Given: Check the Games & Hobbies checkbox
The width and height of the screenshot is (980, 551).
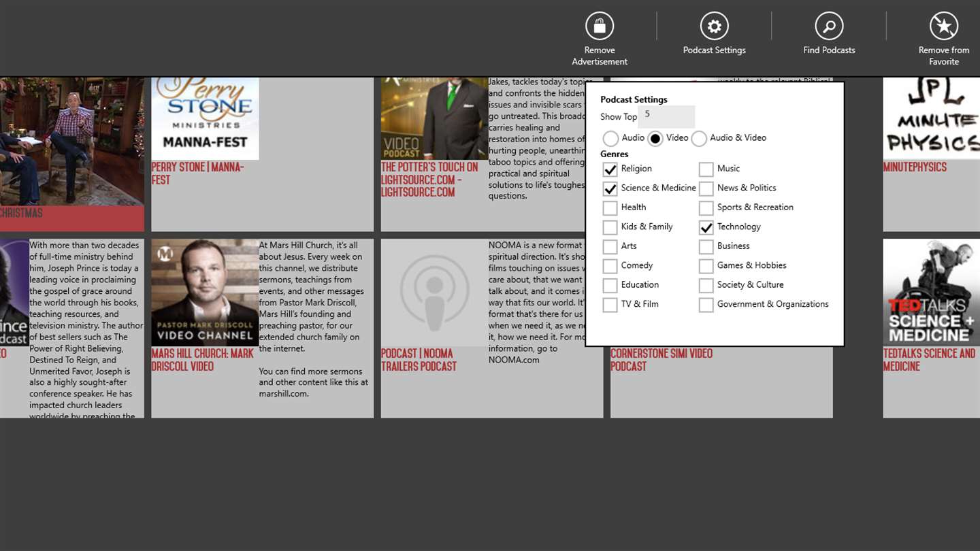Looking at the screenshot, I should (x=706, y=266).
